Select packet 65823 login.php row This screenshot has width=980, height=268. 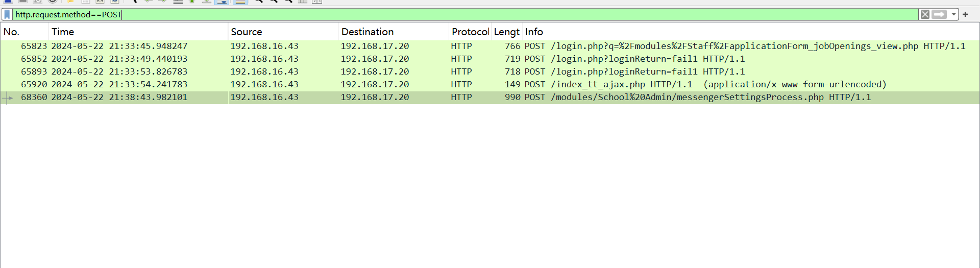pos(459,46)
